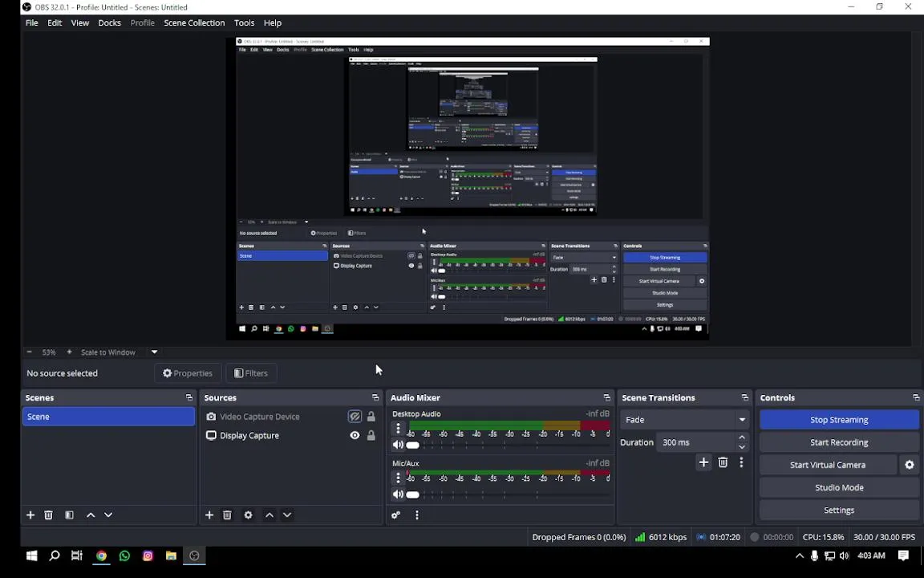Open Windows Start menu
The width and height of the screenshot is (924, 578).
click(32, 556)
